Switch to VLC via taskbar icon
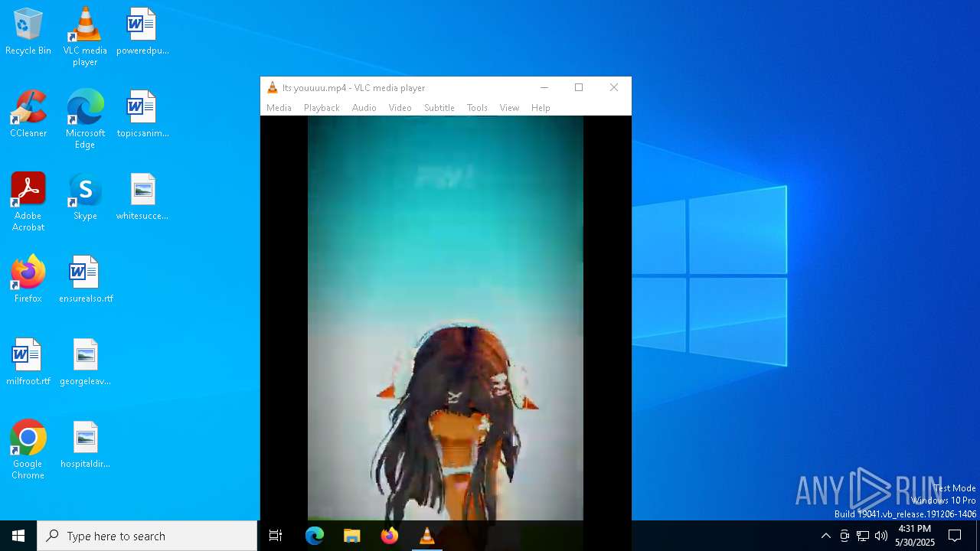This screenshot has height=551, width=980. click(427, 536)
